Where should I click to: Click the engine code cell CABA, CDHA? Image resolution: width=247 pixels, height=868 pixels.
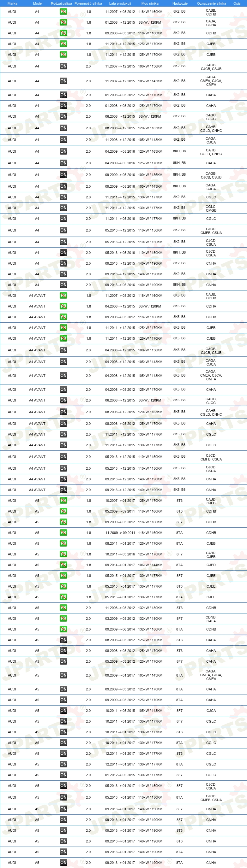211,23
